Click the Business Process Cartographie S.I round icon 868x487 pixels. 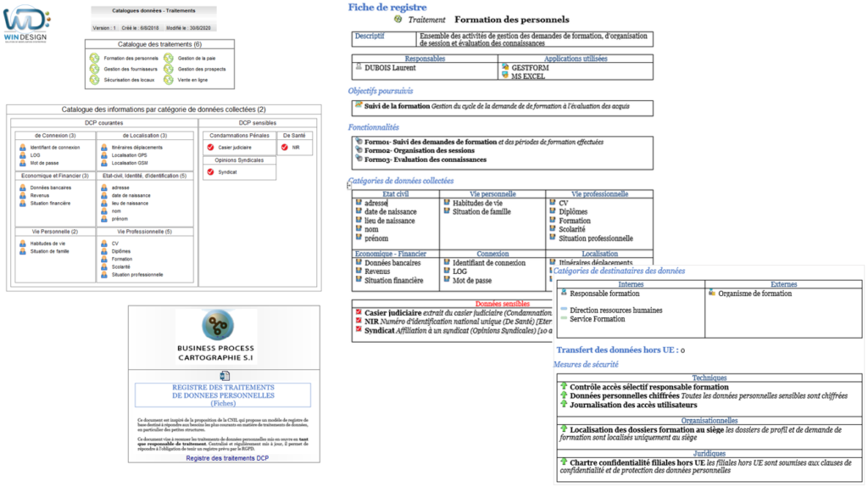tap(218, 325)
